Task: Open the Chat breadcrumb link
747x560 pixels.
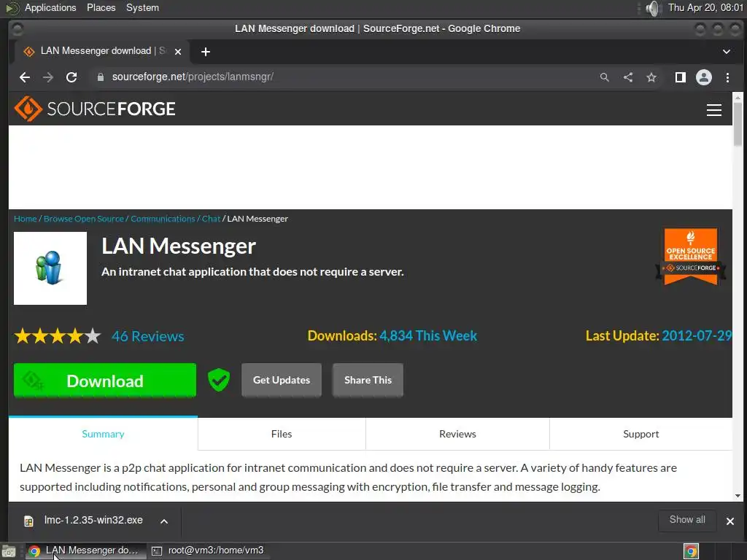Action: (x=211, y=219)
